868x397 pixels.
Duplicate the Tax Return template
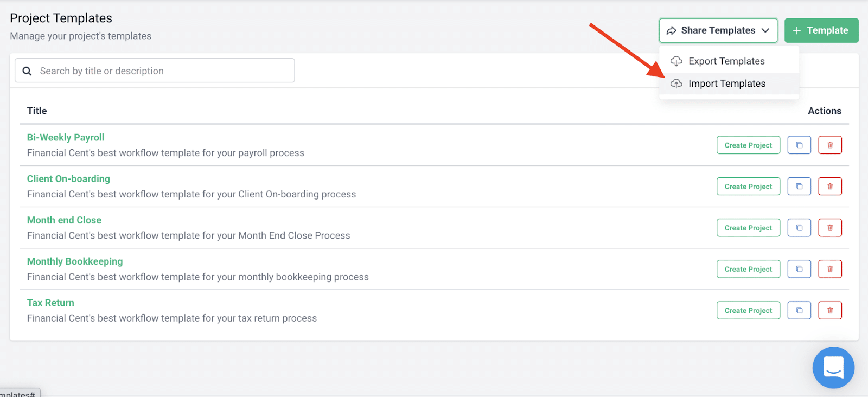(x=799, y=310)
